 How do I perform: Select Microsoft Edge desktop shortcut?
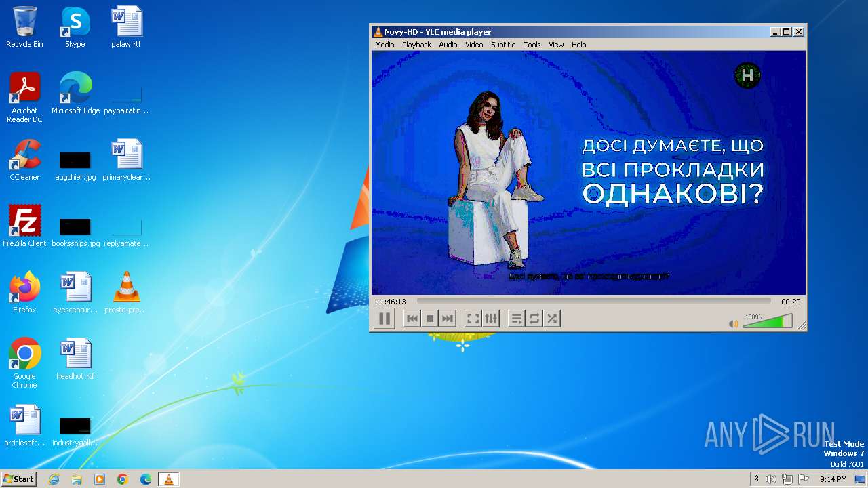click(x=75, y=94)
